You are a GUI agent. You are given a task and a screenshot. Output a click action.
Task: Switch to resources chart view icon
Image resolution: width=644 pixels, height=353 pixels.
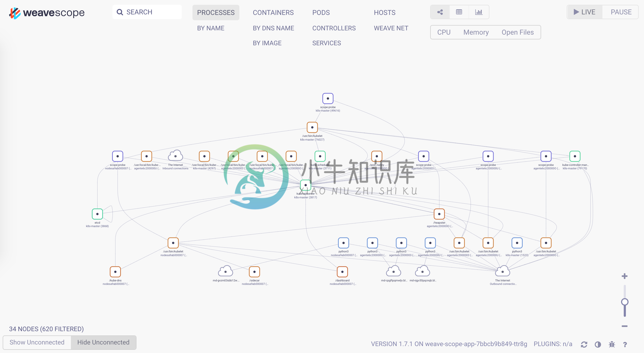tap(479, 12)
